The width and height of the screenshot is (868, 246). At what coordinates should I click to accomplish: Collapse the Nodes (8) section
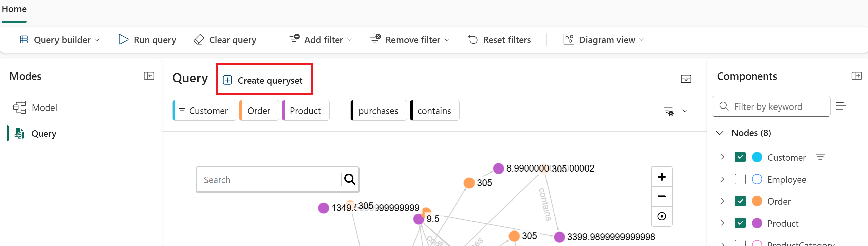coord(720,133)
